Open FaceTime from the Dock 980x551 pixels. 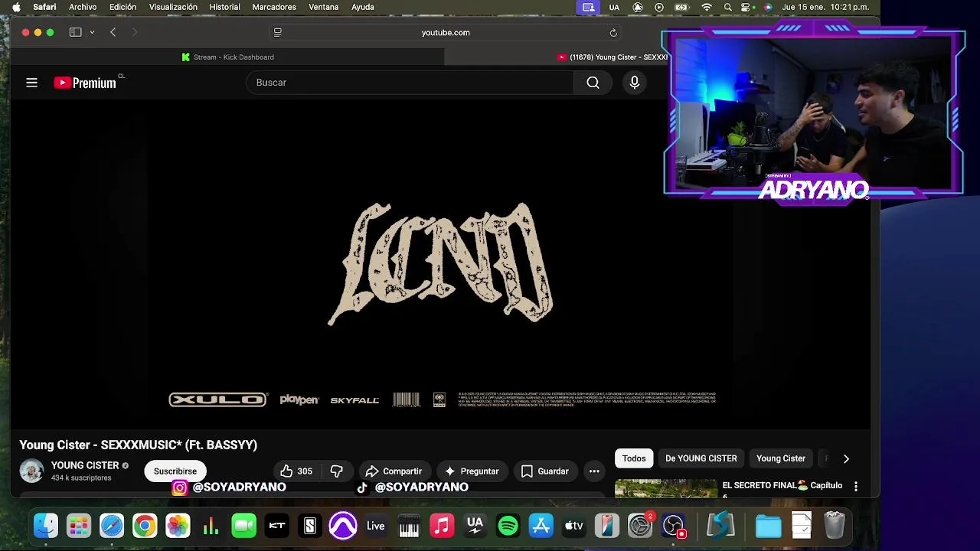click(243, 526)
